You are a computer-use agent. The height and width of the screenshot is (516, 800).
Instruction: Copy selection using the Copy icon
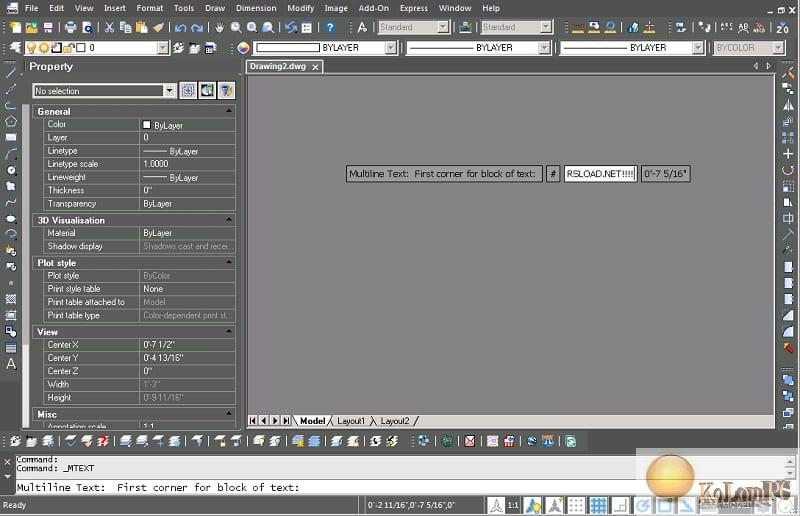click(x=125, y=27)
